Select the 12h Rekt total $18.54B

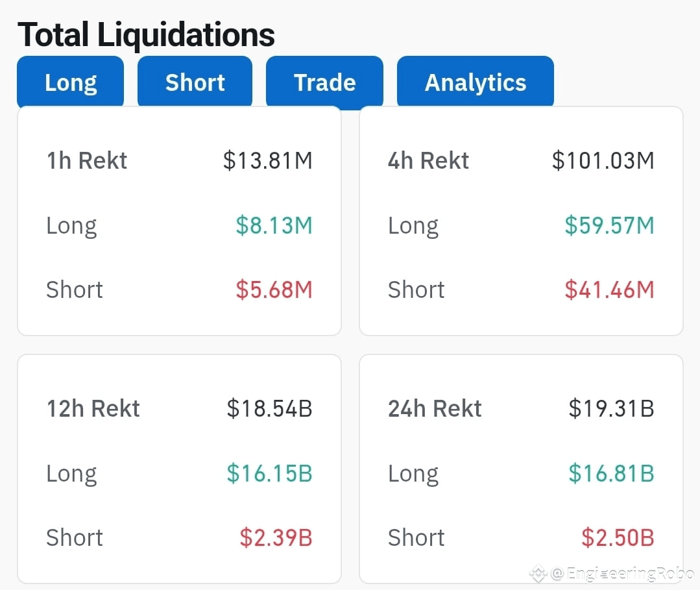[270, 408]
